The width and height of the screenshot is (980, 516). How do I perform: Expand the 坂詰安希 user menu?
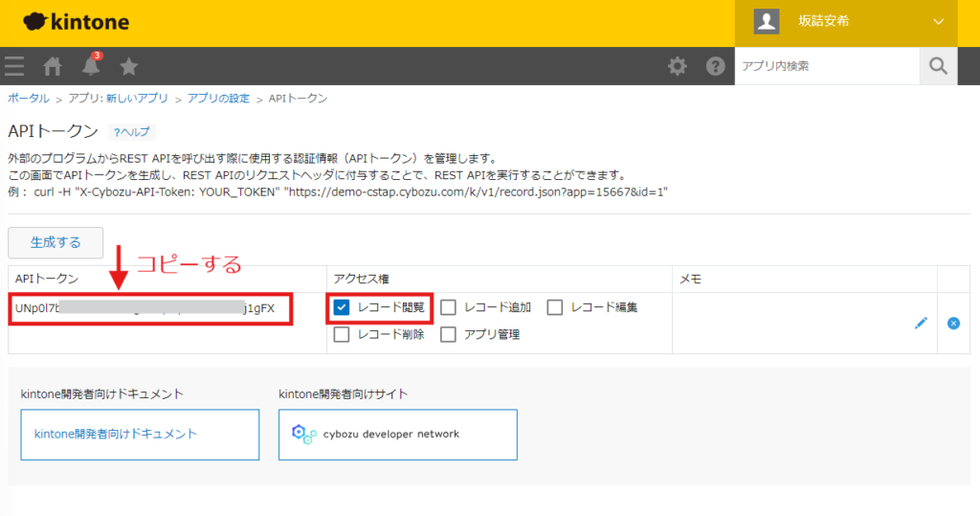pyautogui.click(x=938, y=21)
